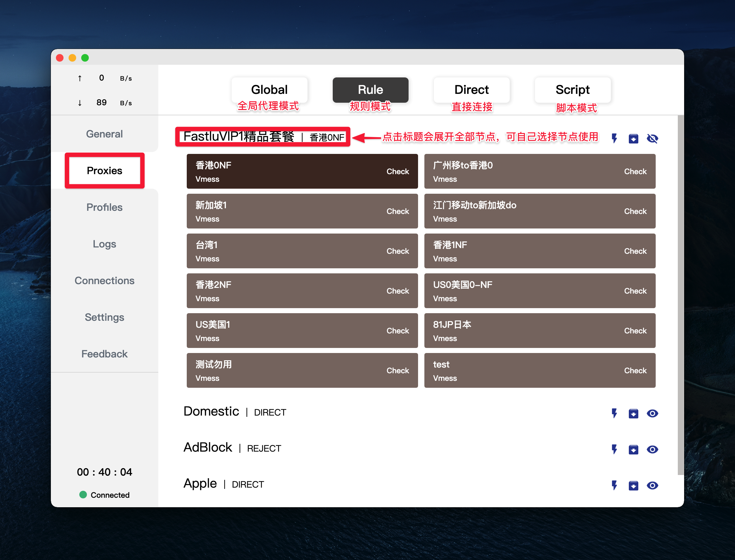Open the Profiles sidebar section

click(104, 207)
